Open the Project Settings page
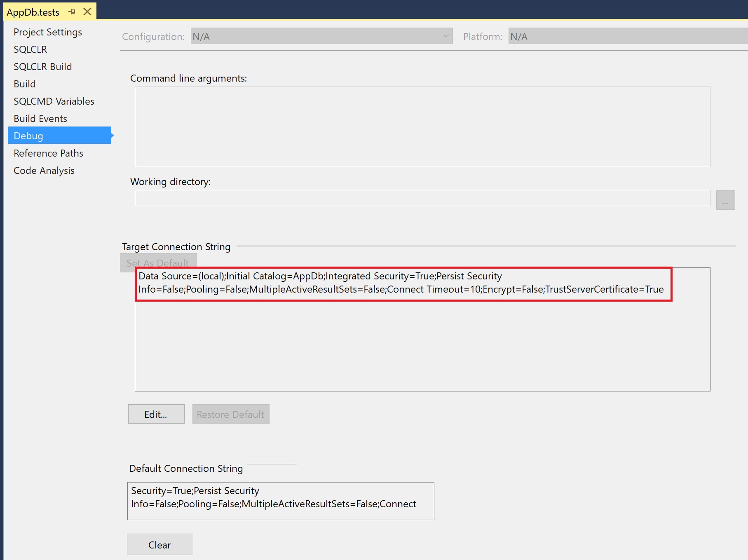 (x=48, y=32)
